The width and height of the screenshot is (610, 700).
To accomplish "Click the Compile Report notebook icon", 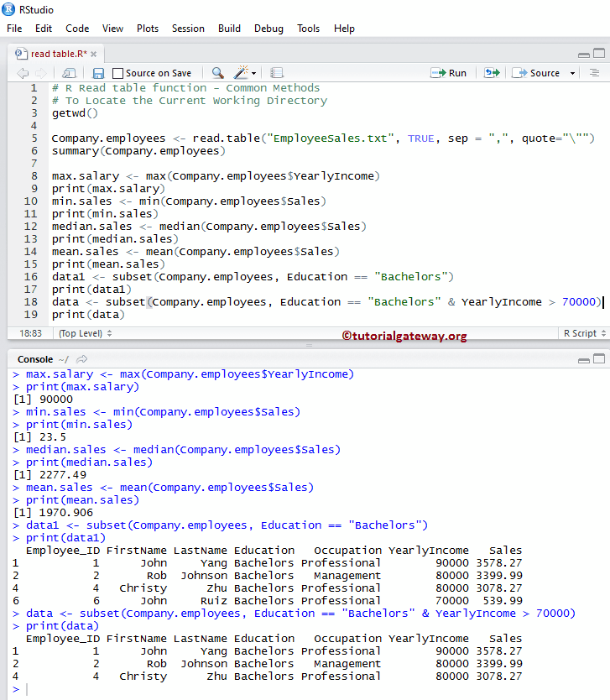I will pyautogui.click(x=277, y=73).
